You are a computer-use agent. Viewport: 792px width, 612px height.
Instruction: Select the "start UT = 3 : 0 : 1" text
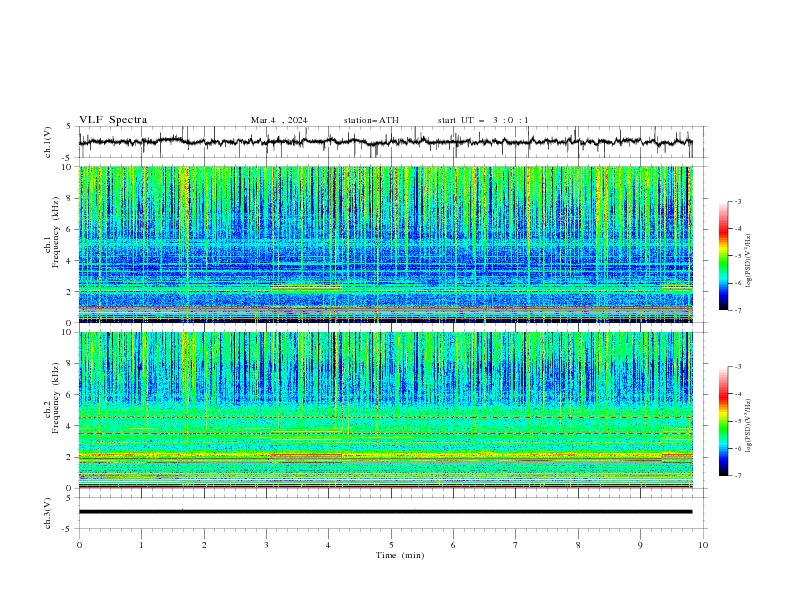pos(483,120)
